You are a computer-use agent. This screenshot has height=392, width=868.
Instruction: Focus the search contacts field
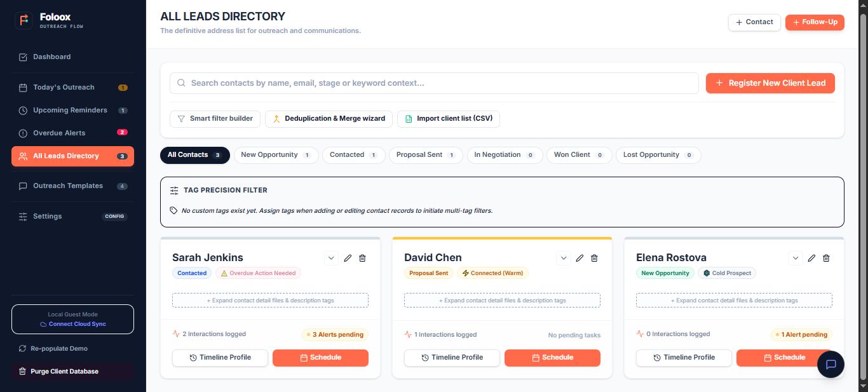pos(434,83)
